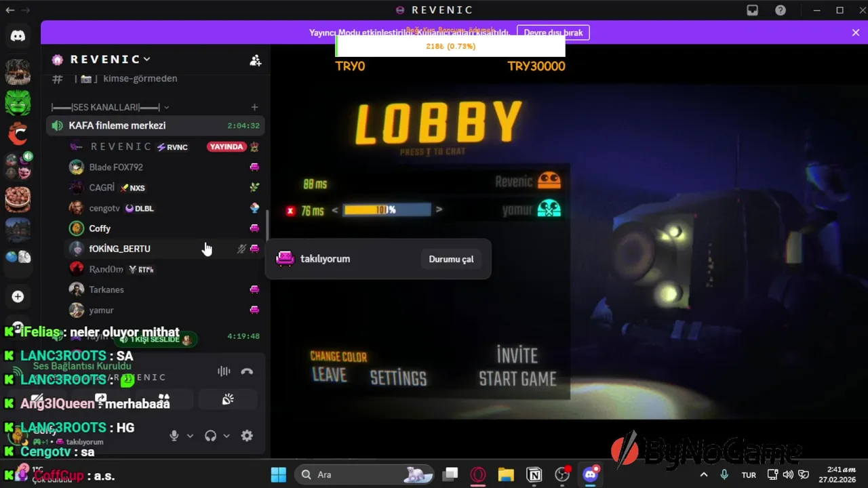
Task: Open the microphone input options arrow
Action: (190, 436)
